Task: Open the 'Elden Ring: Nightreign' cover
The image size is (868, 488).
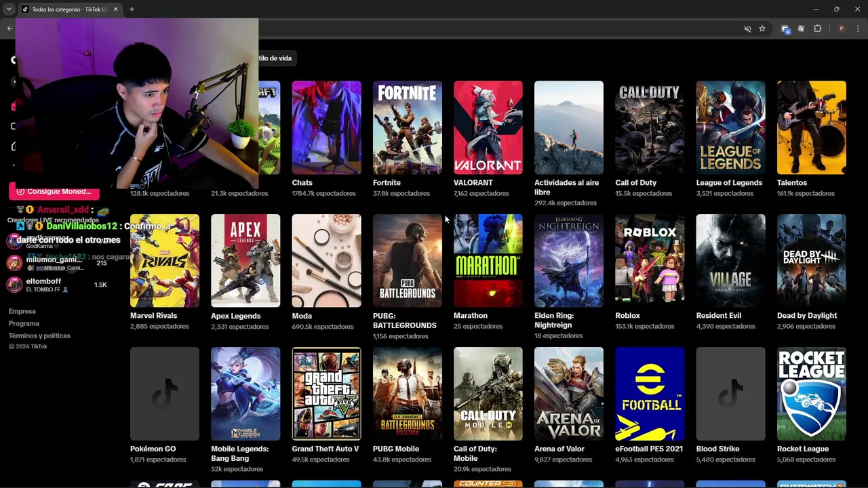Action: point(568,261)
